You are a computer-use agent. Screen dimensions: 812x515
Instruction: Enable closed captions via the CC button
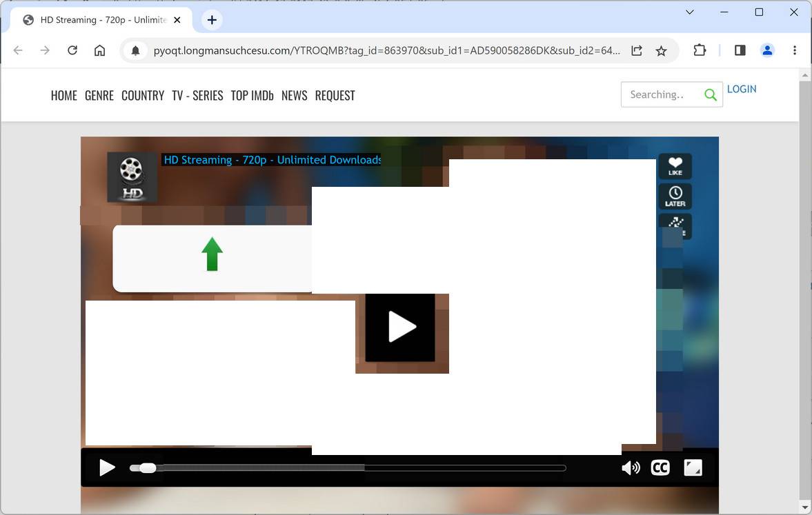[660, 467]
